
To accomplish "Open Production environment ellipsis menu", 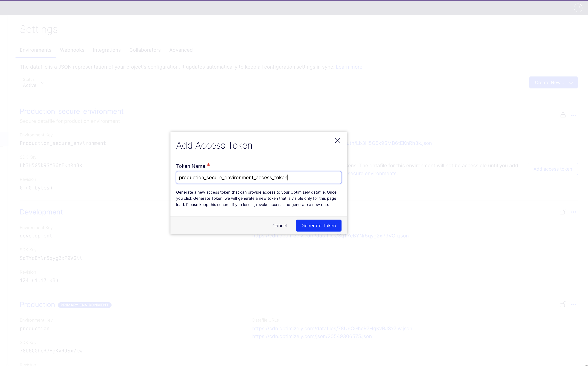I will pyautogui.click(x=573, y=304).
